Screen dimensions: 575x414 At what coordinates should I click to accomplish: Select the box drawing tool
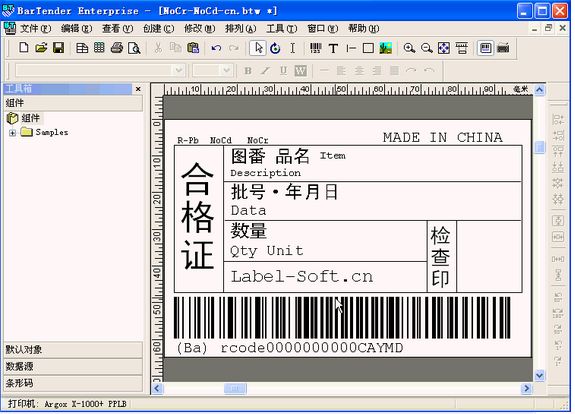coord(368,48)
